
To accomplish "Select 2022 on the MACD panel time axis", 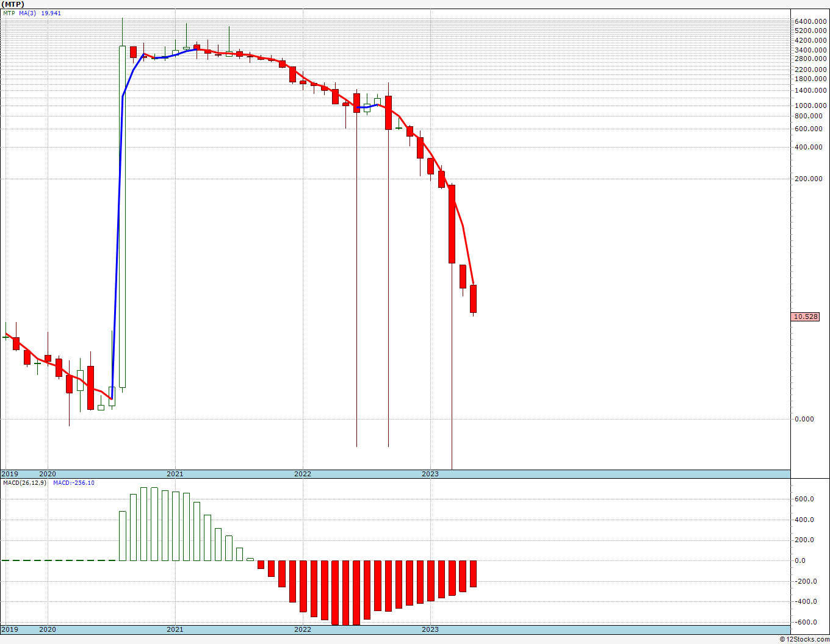I will pos(303,629).
